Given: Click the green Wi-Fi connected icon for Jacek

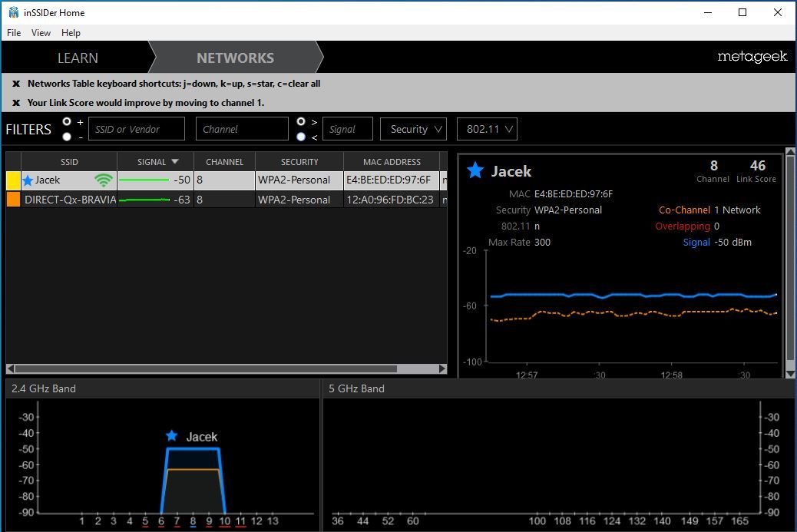Looking at the screenshot, I should point(103,180).
